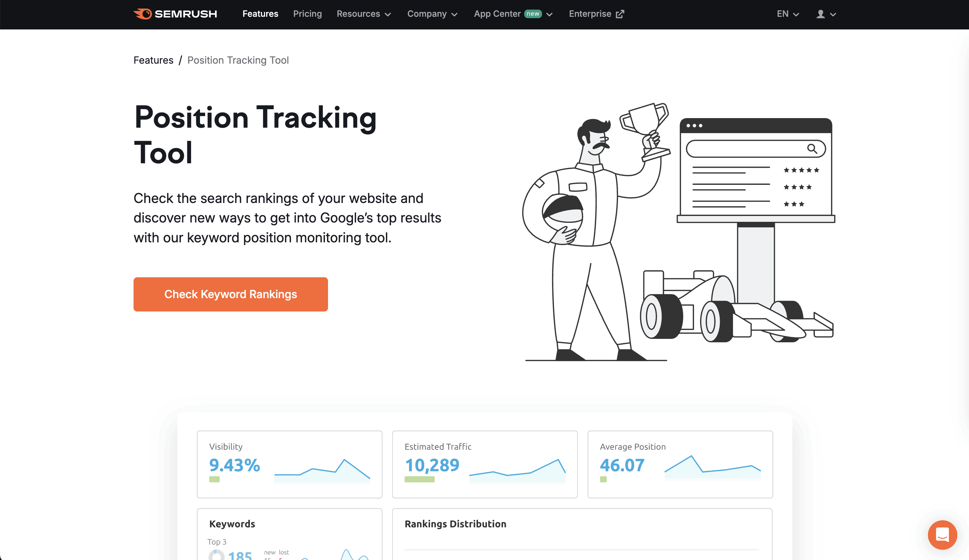Click the user profile icon
The image size is (969, 560).
821,14
